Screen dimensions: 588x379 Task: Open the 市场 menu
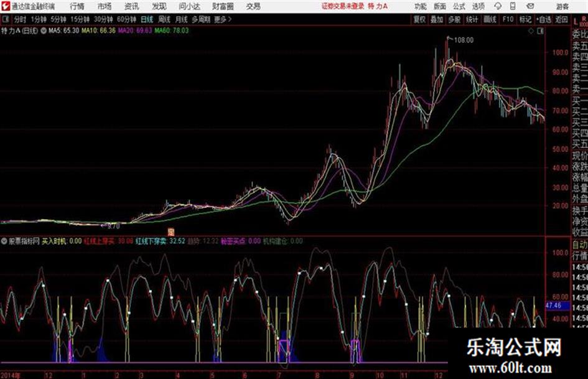click(105, 6)
